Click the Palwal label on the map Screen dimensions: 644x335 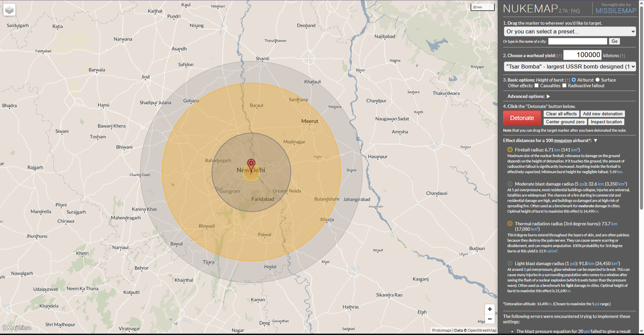point(264,234)
